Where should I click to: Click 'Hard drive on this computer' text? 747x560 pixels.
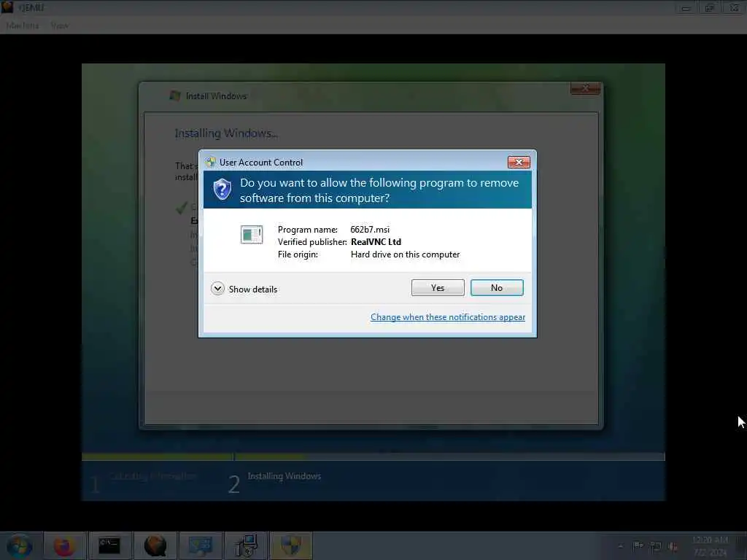point(406,254)
